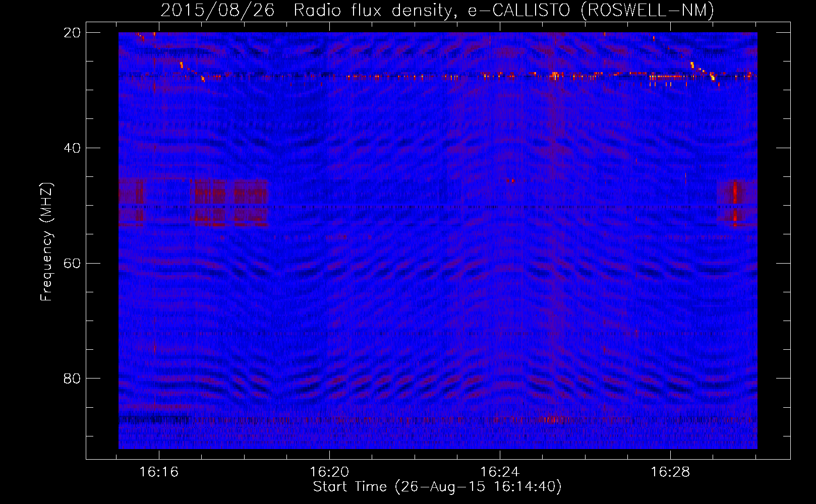Click the plot title 'Radio flux density, e-CALLISTO (ROSWELL-NM)'
This screenshot has width=816, height=504.
504,10
